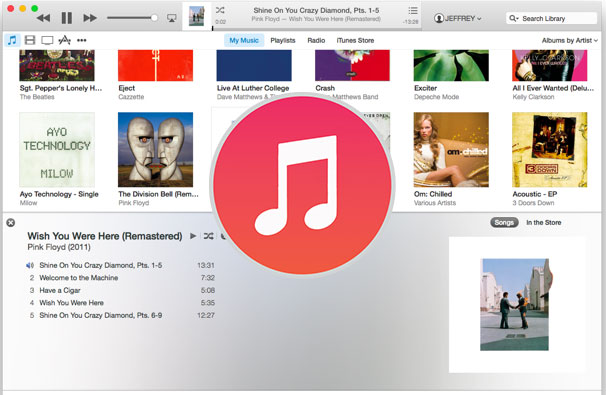Select In the Store toggle

tap(543, 222)
